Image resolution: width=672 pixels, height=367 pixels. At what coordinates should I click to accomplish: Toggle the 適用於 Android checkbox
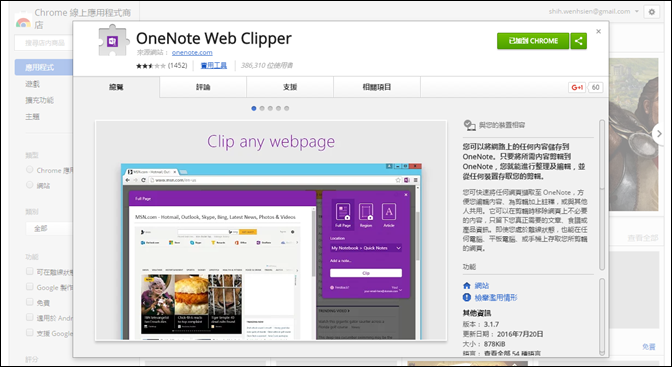(x=30, y=317)
